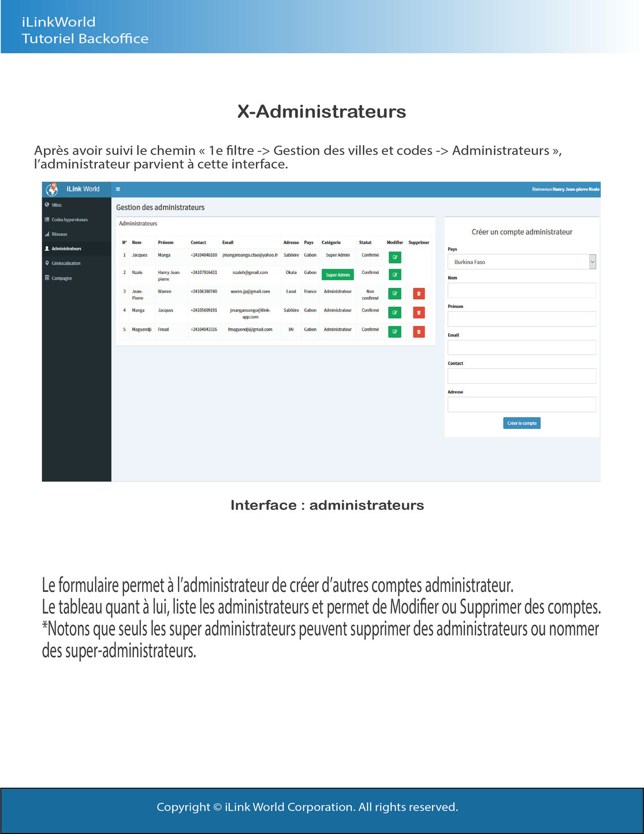Click the iLink World globe logo
Viewport: 644px width, 834px height.
[52, 189]
